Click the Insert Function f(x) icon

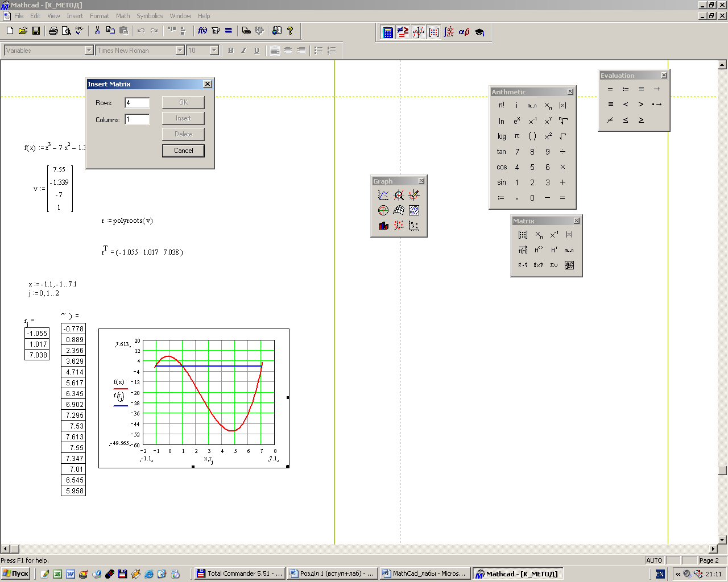click(202, 31)
